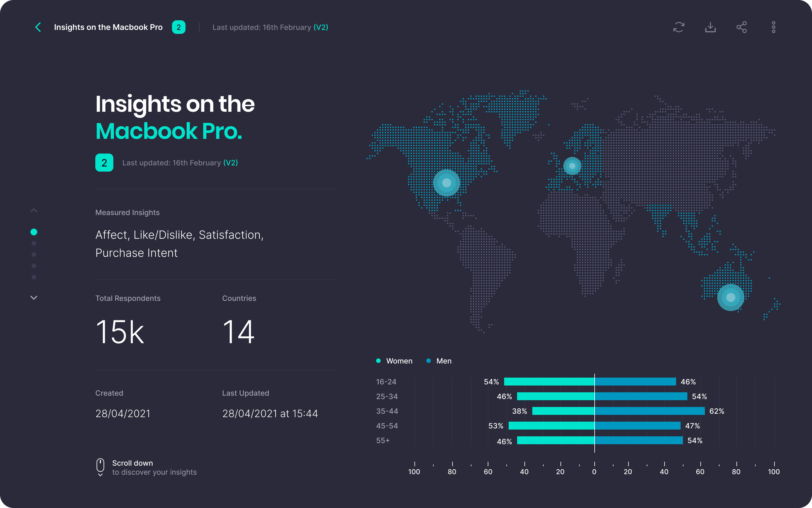
Task: Click the Total Respondents label
Action: click(128, 298)
